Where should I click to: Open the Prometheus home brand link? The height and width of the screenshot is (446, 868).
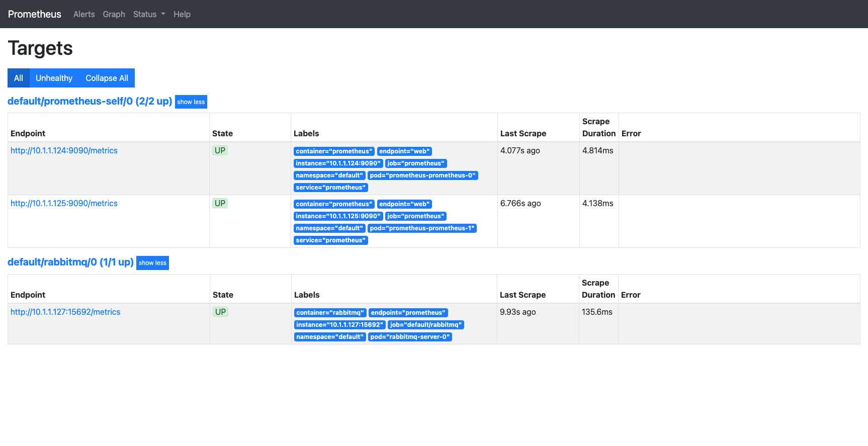point(35,14)
